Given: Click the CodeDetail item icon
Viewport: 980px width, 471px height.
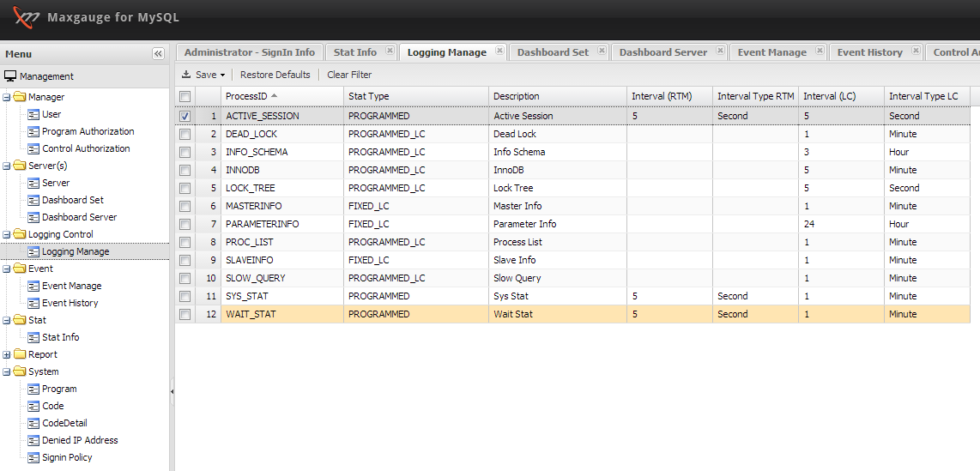Looking at the screenshot, I should 33,423.
